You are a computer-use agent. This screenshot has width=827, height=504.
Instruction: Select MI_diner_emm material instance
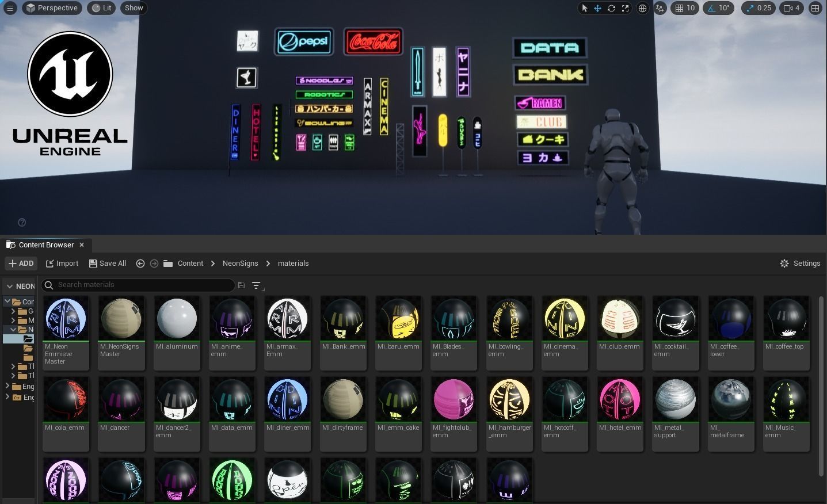pyautogui.click(x=288, y=414)
